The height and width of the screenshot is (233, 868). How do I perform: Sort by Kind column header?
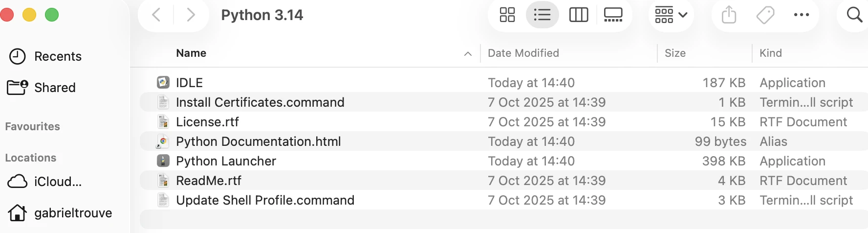pyautogui.click(x=770, y=53)
